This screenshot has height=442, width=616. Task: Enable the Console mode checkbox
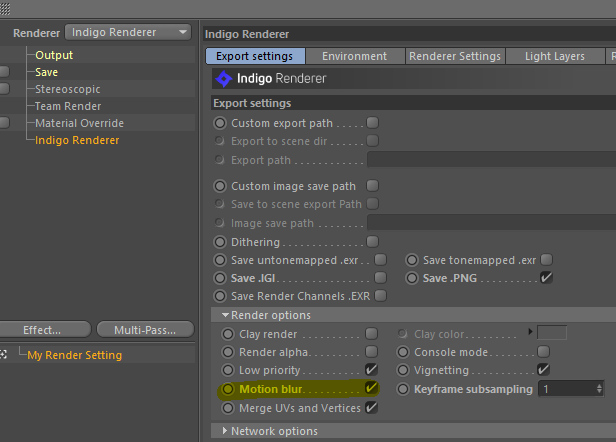(543, 351)
